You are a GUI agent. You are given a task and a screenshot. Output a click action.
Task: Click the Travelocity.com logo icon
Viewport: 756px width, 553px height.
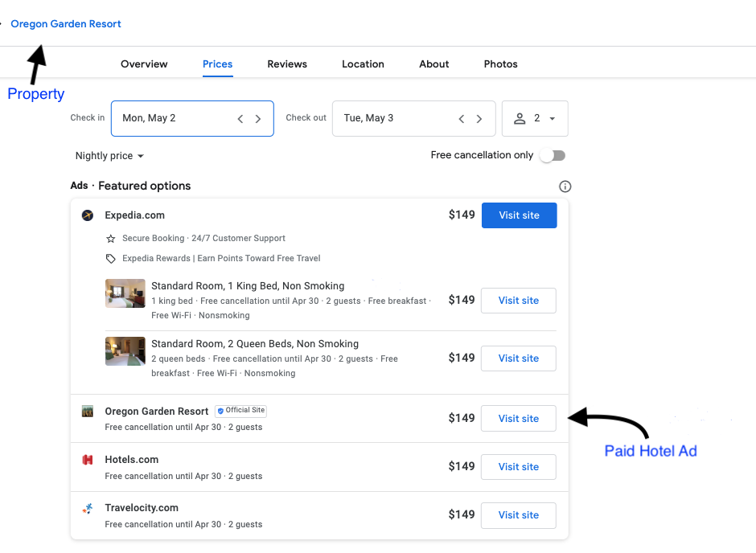(88, 508)
